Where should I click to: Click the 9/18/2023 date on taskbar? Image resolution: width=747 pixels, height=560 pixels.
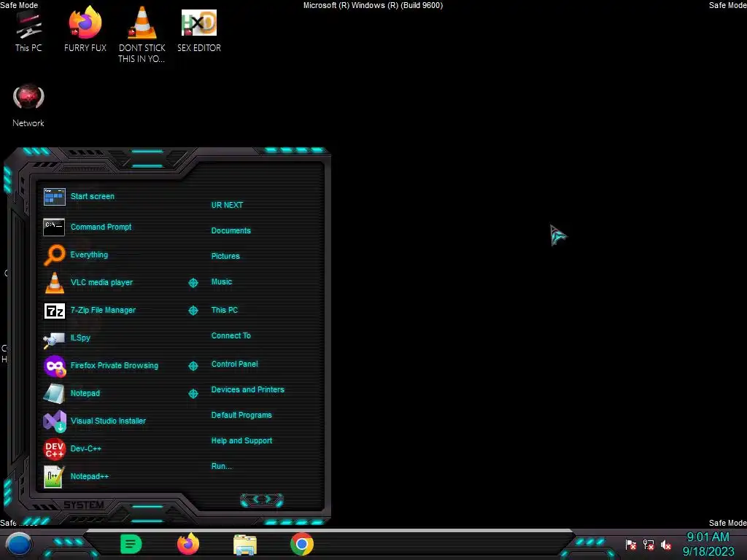point(708,552)
